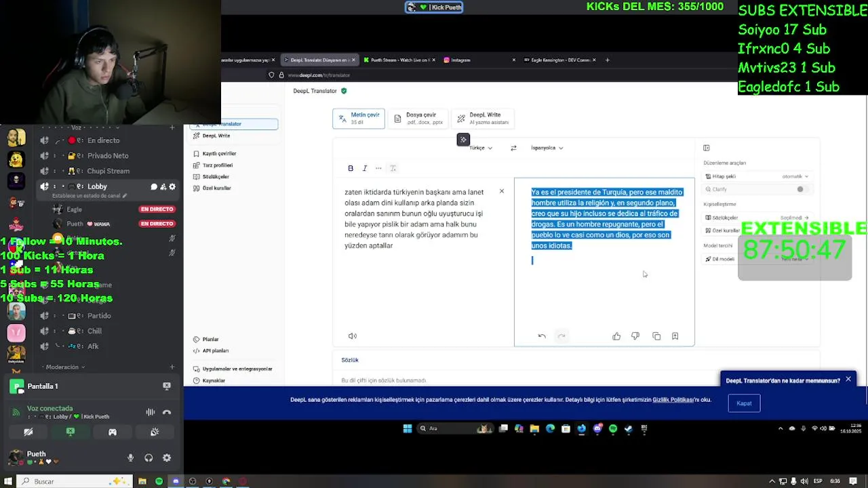Toggle italic formatting in DeepL editor
This screenshot has height=488, width=868.
(365, 168)
